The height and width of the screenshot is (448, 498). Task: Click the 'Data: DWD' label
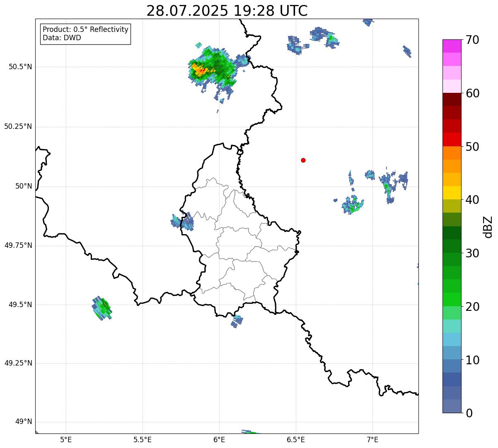click(x=62, y=38)
